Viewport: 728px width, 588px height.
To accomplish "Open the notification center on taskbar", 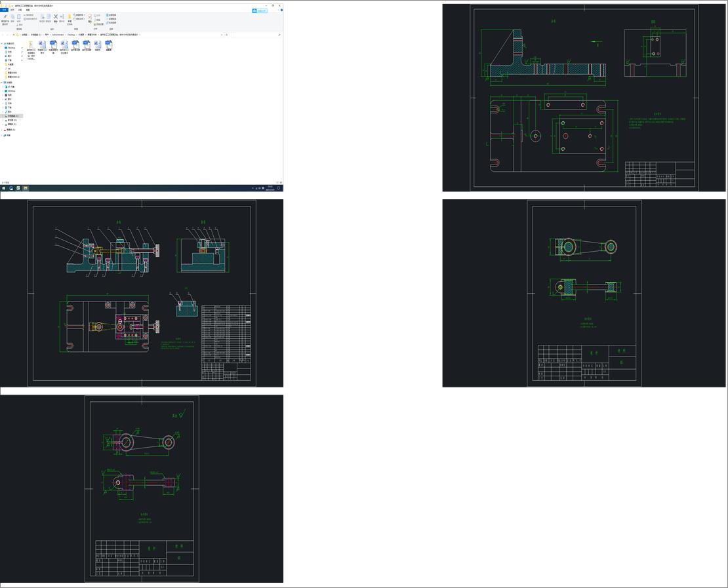I will coord(279,188).
